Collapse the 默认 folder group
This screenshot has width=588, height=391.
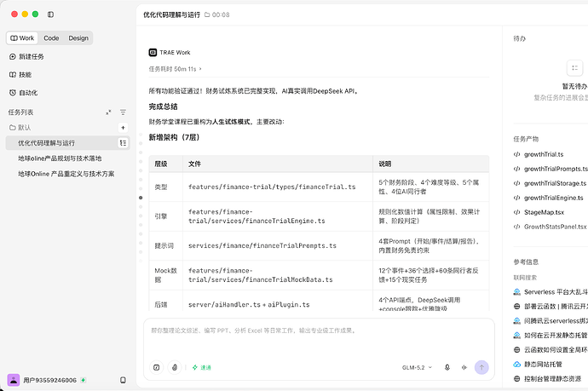(20, 128)
